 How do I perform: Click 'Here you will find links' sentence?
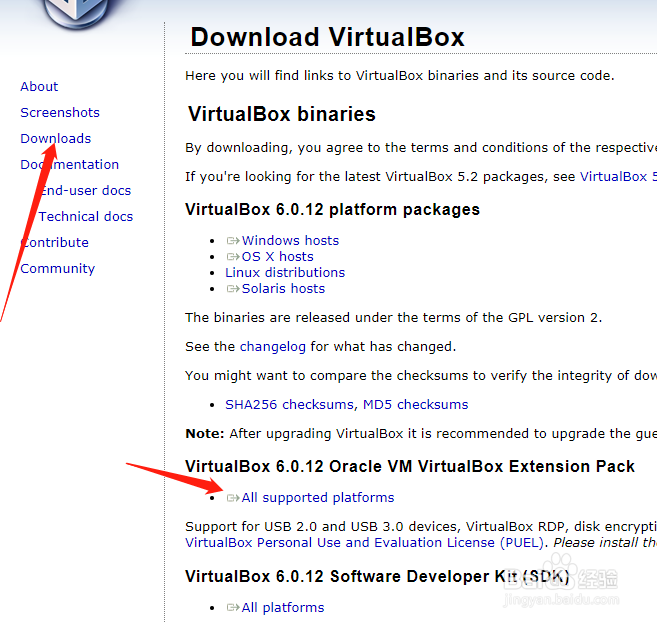400,76
